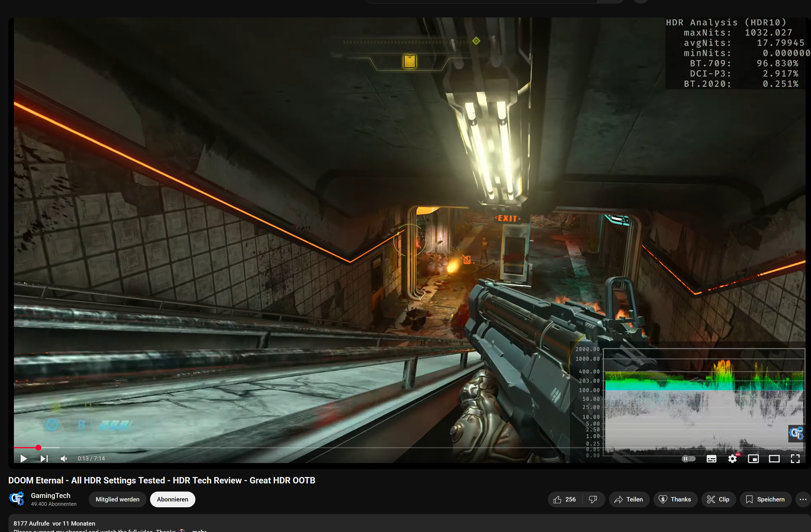Skip to the next video

[x=44, y=458]
